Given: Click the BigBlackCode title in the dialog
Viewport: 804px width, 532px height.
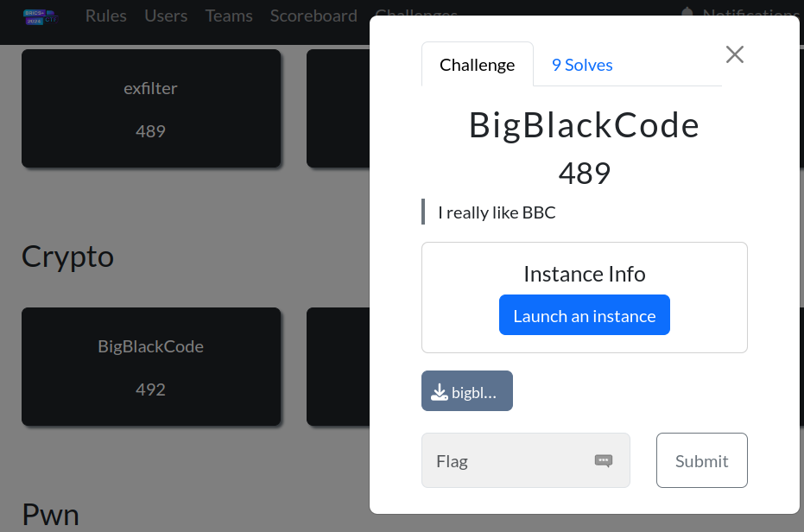Looking at the screenshot, I should (x=584, y=126).
